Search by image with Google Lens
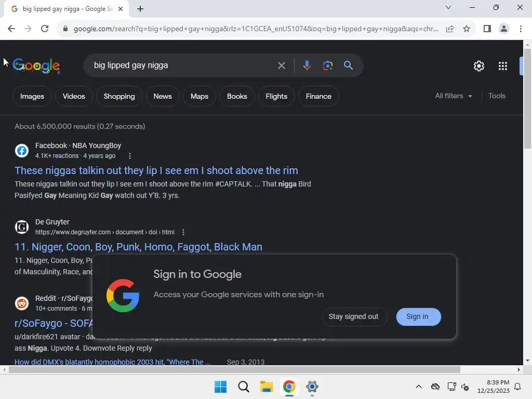 [x=327, y=65]
